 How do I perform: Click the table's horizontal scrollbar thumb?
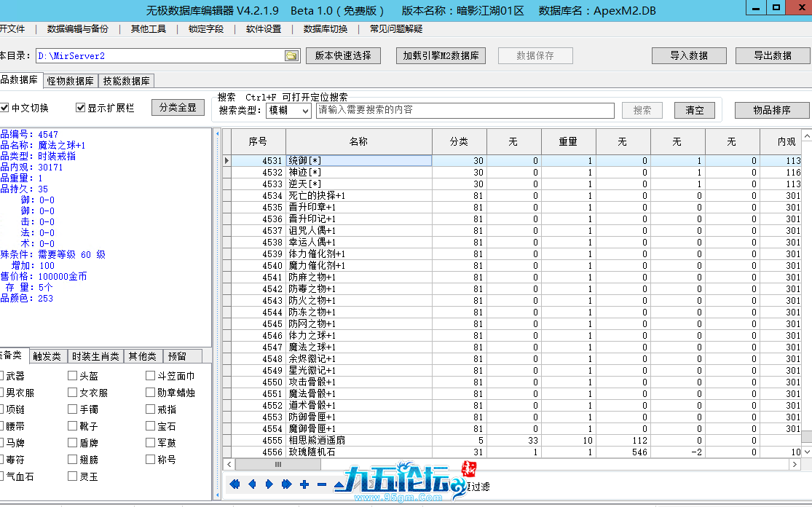(278, 465)
